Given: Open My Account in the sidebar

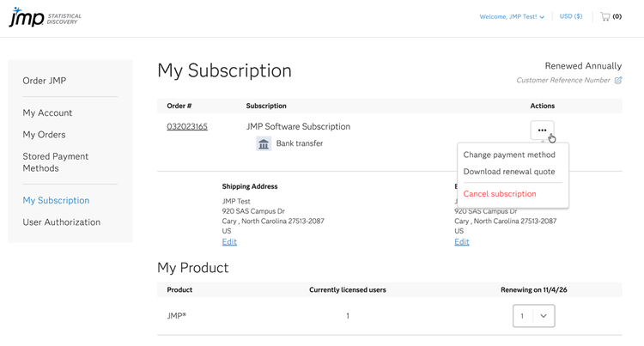Looking at the screenshot, I should tap(47, 112).
